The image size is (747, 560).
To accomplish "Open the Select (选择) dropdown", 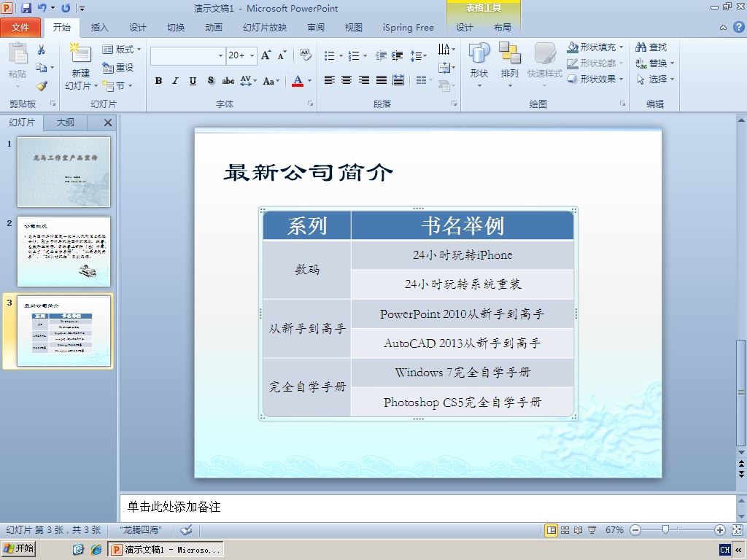I will pyautogui.click(x=656, y=79).
